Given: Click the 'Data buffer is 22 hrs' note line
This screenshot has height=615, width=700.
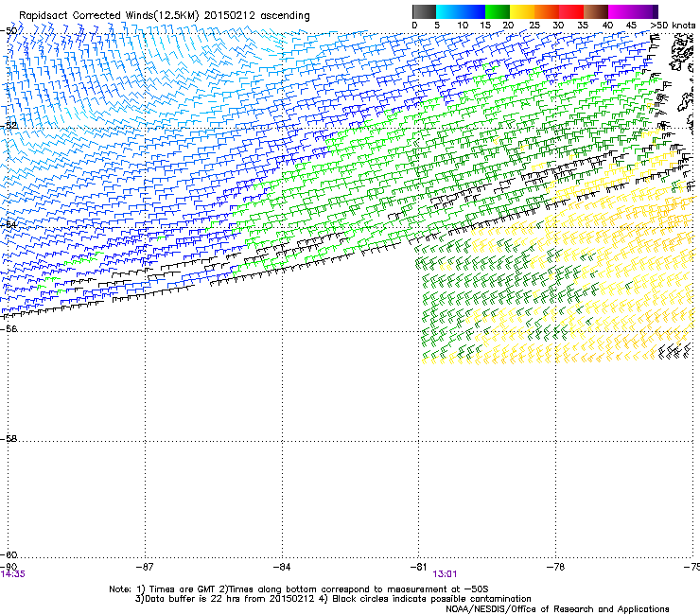Looking at the screenshot, I should click(x=333, y=599).
